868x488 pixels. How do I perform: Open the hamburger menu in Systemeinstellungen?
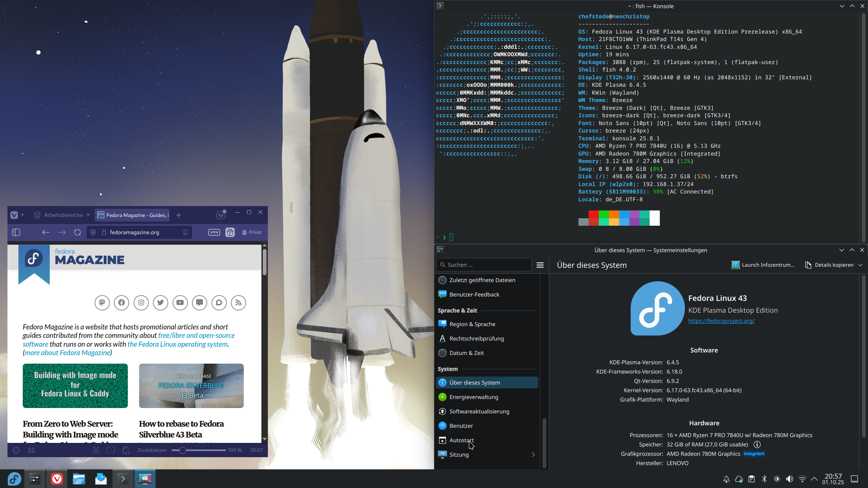pyautogui.click(x=540, y=265)
